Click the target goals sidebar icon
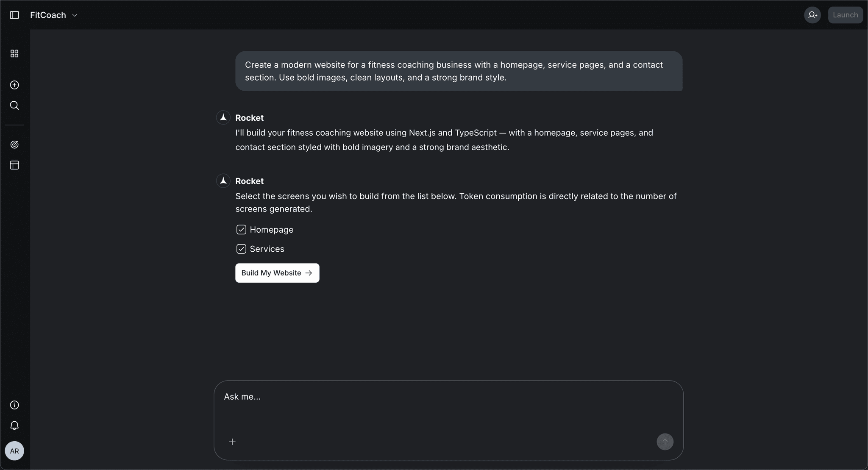The height and width of the screenshot is (470, 868). click(14, 145)
